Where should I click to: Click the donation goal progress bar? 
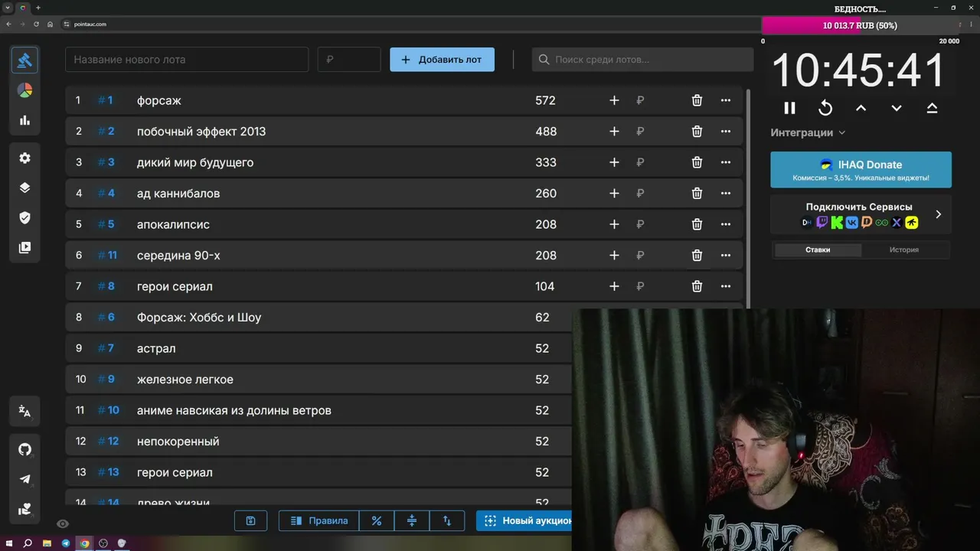click(x=860, y=25)
